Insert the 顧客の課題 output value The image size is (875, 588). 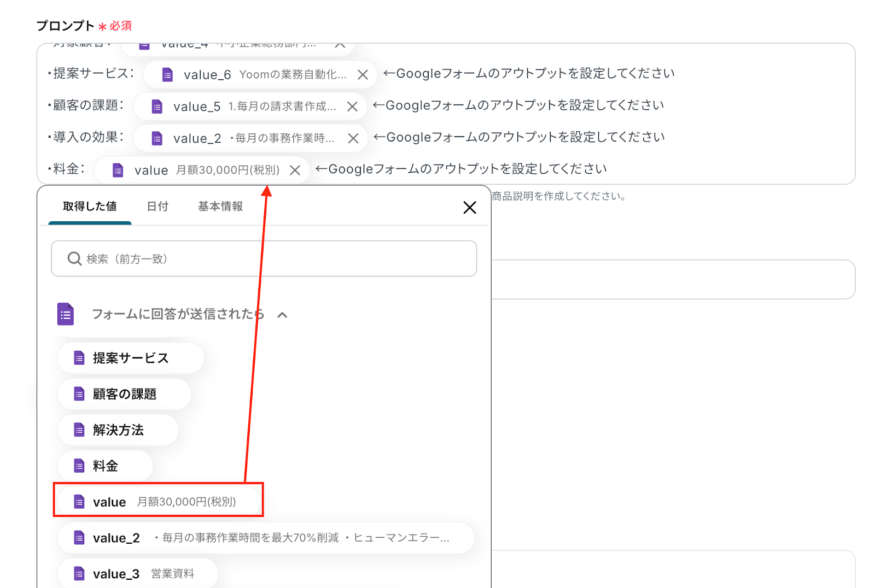[124, 394]
